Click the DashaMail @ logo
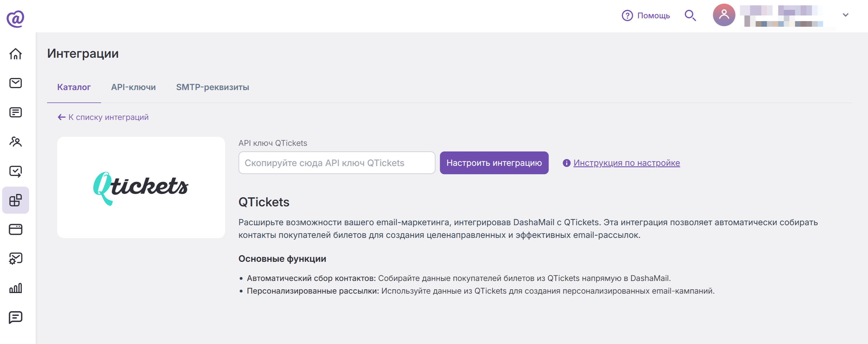The image size is (868, 344). click(15, 19)
